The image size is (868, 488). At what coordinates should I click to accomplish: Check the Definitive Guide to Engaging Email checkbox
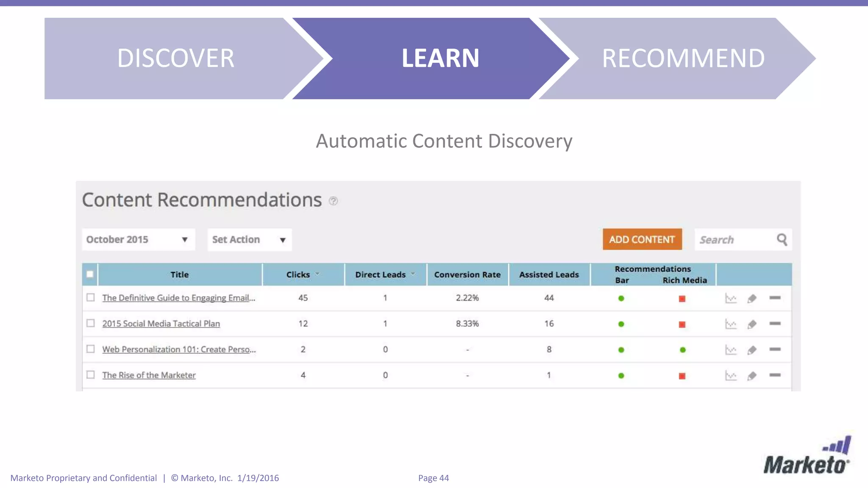pyautogui.click(x=90, y=297)
